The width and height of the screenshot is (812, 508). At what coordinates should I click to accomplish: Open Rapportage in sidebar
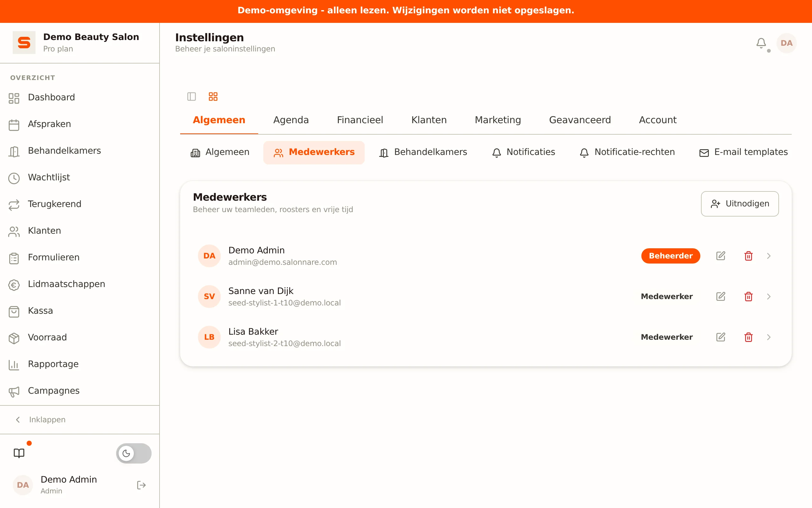click(x=80, y=364)
